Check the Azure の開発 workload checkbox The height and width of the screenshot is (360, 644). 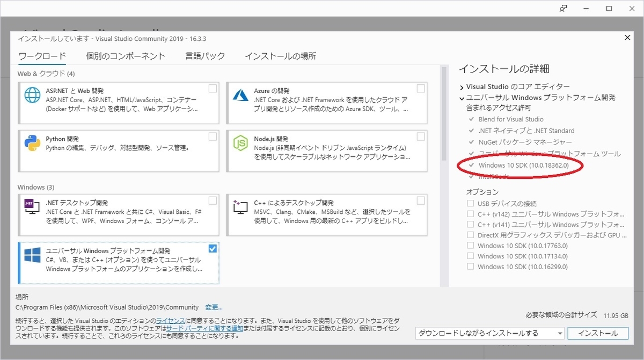pyautogui.click(x=420, y=89)
